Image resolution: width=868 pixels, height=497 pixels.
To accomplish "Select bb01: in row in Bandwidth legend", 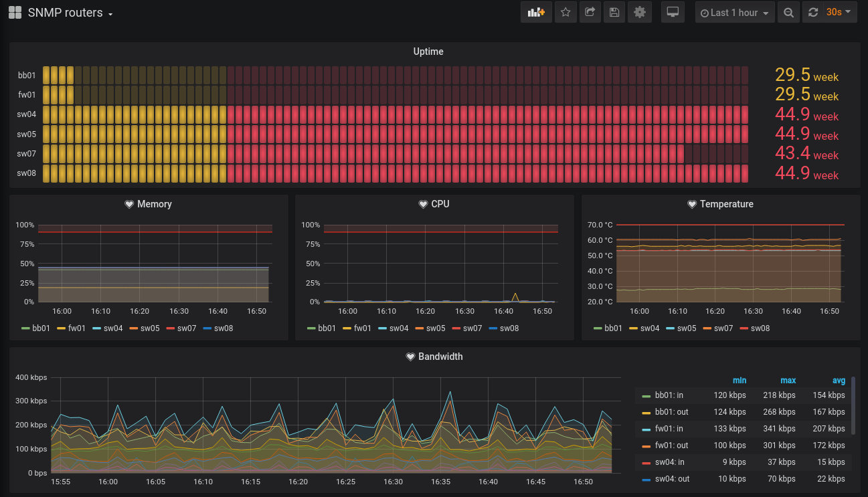I will [x=743, y=395].
